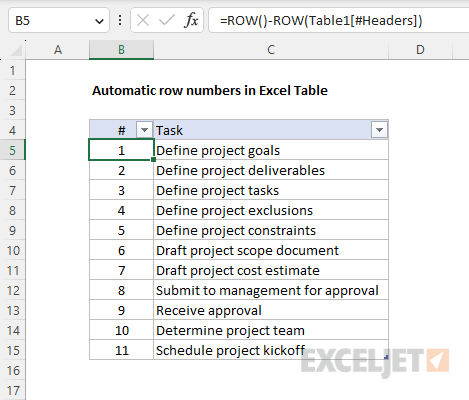Screen dimensions: 469x400
Task: Click cell 'Draft project cost estimate'
Action: tap(271, 270)
